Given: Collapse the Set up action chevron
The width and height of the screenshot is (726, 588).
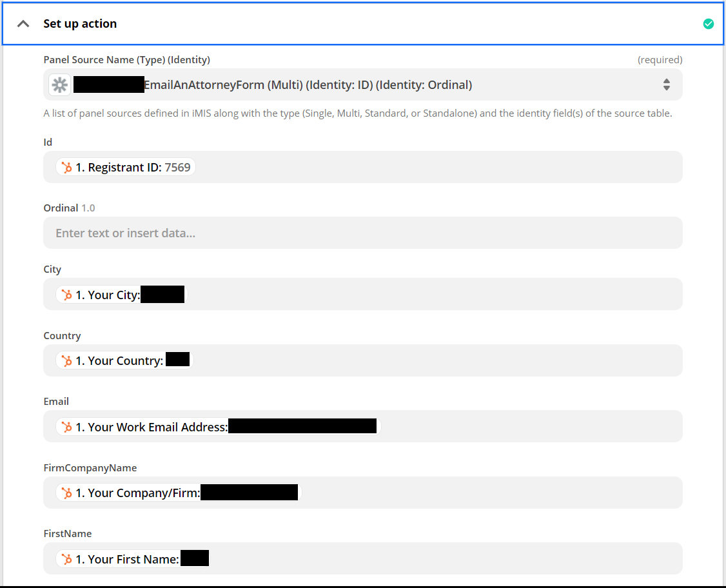Looking at the screenshot, I should click(23, 24).
